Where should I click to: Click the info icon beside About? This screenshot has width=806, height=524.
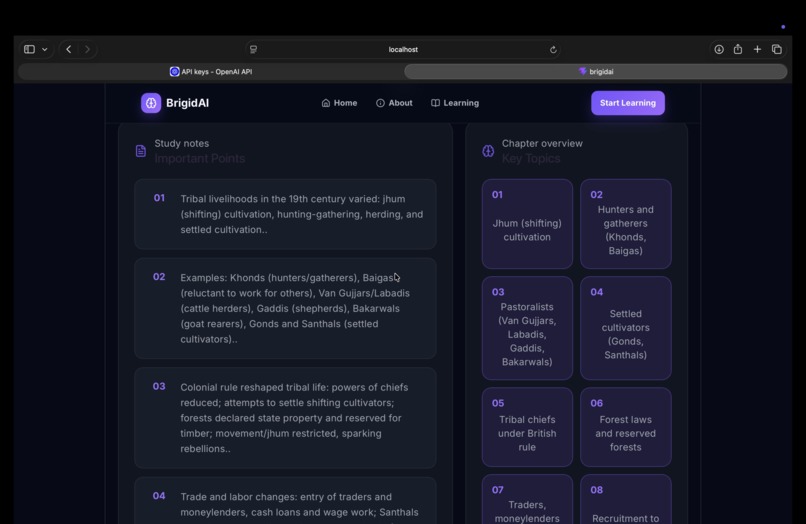[380, 103]
